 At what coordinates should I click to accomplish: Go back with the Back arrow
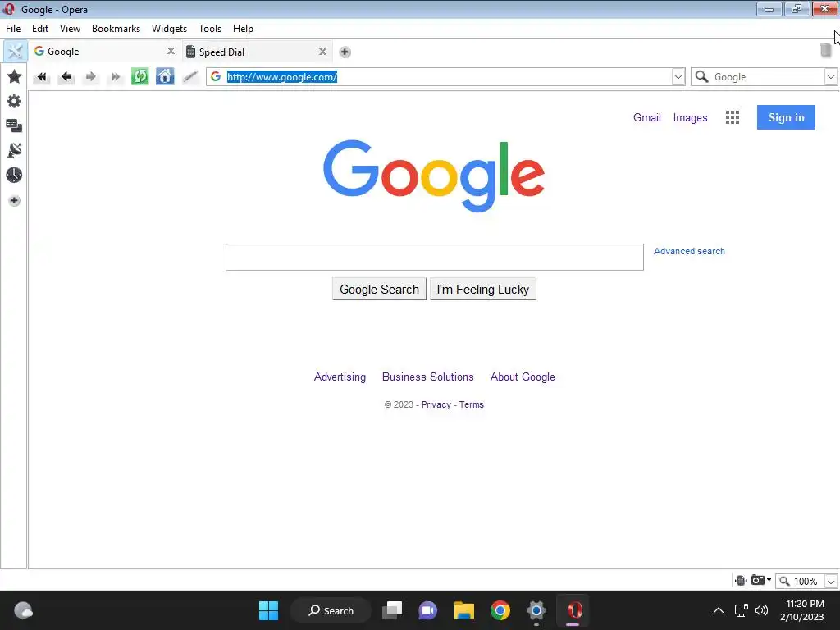66,77
